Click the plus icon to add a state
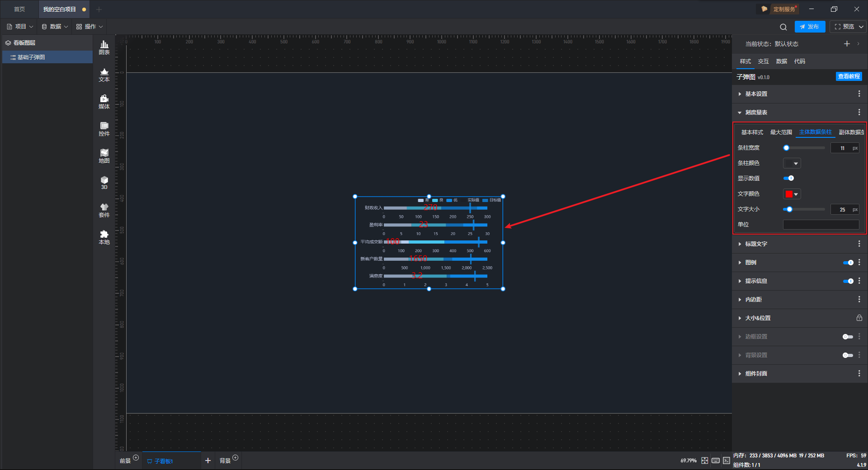 847,44
